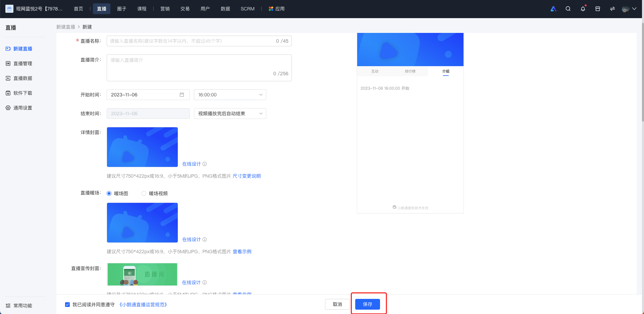
Task: Open the 《小鹅通直播运营规范》 link
Action: pos(143,305)
